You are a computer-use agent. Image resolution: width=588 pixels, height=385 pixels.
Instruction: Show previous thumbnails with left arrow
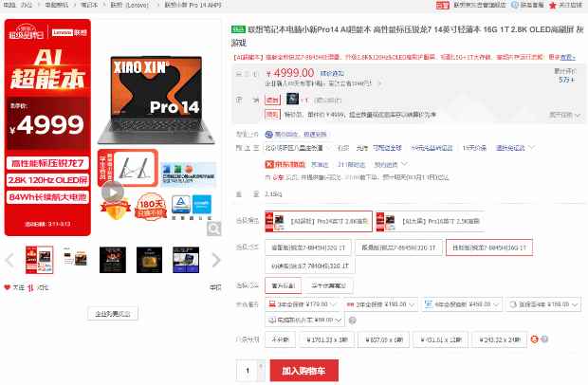10,260
